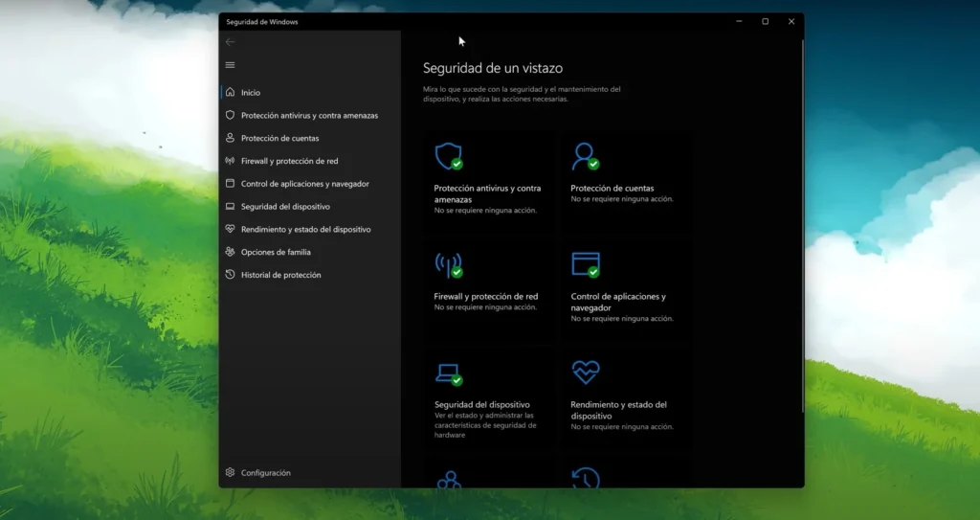Click the history clock icon card at bottom

(586, 478)
